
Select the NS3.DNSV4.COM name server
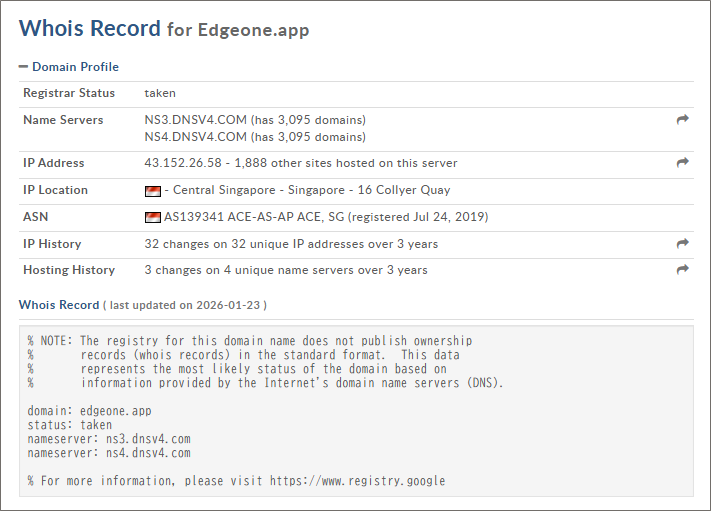pos(195,120)
